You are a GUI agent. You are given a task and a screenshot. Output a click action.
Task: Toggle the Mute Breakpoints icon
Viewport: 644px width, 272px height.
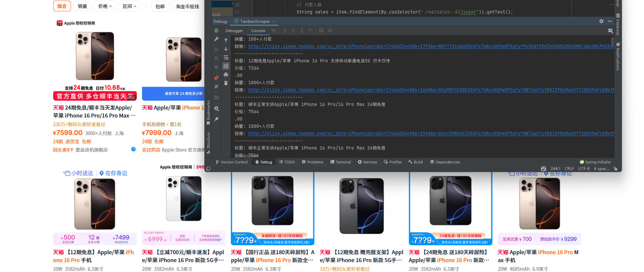216,86
